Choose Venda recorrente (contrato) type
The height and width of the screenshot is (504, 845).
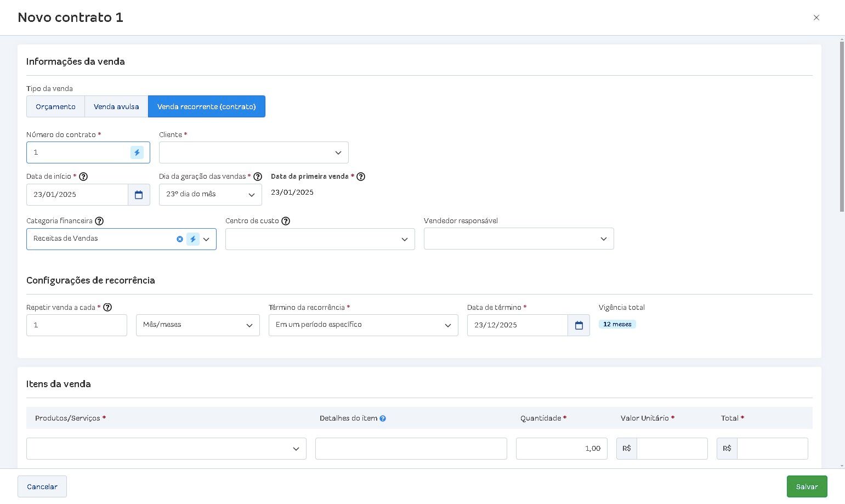207,106
